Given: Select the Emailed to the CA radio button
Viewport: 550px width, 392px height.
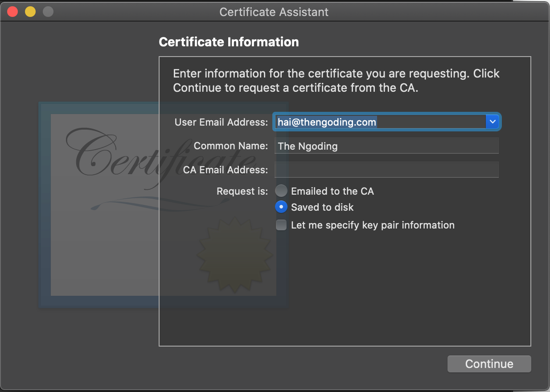Looking at the screenshot, I should [x=281, y=191].
